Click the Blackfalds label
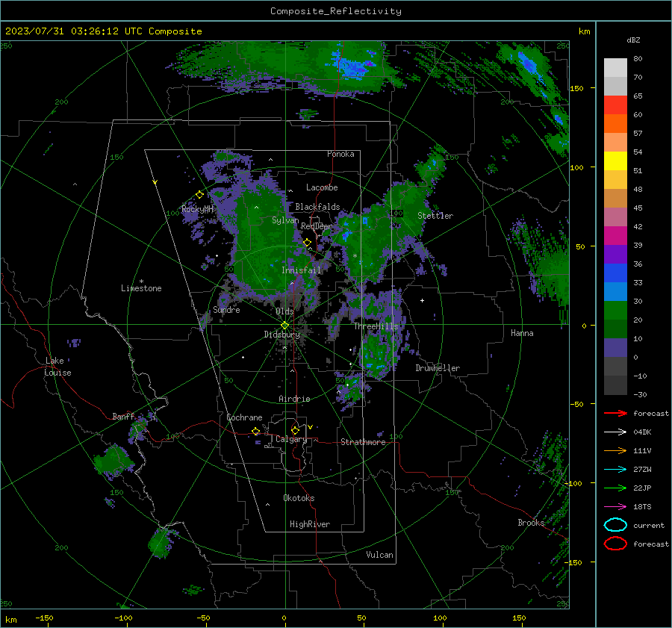The image size is (672, 628). [x=317, y=207]
